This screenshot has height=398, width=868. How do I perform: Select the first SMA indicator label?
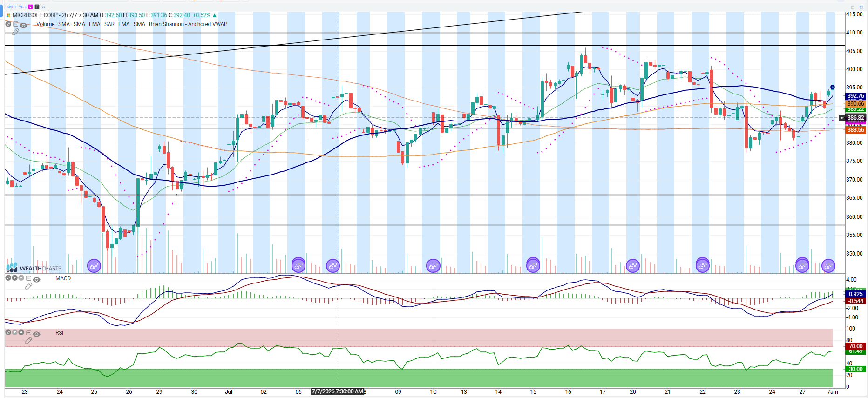(64, 24)
